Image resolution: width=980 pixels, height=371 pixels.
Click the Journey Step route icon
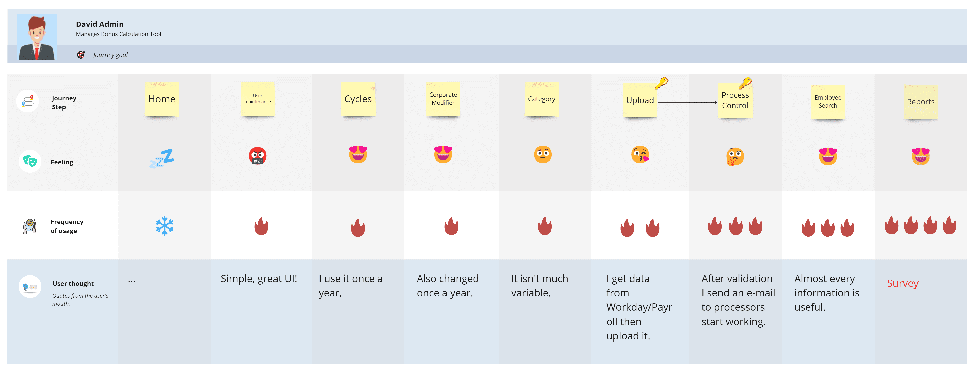point(28,101)
